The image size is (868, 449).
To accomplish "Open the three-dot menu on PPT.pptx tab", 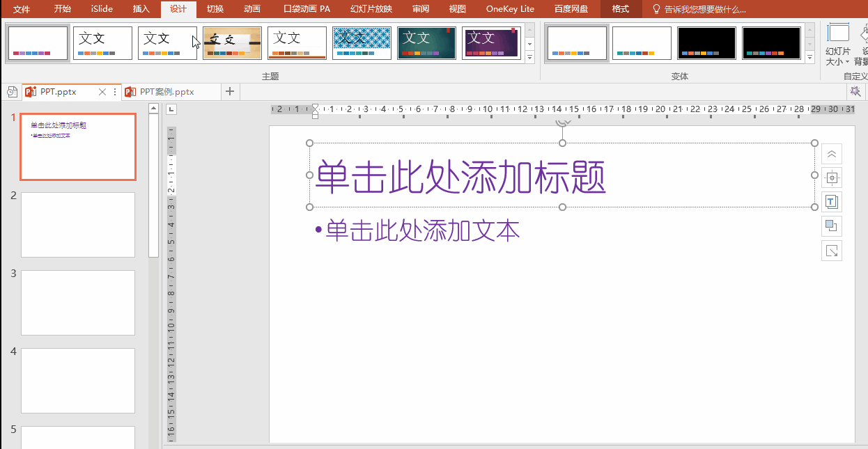I will click(x=114, y=91).
